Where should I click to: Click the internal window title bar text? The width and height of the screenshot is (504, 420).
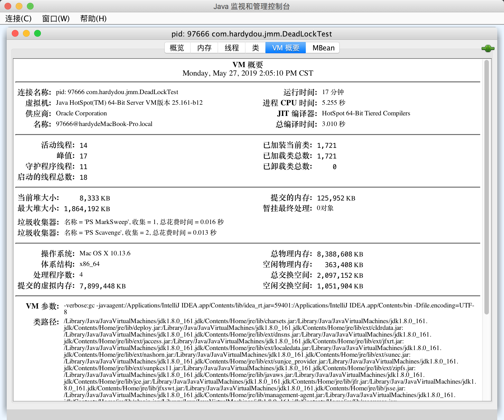(251, 34)
